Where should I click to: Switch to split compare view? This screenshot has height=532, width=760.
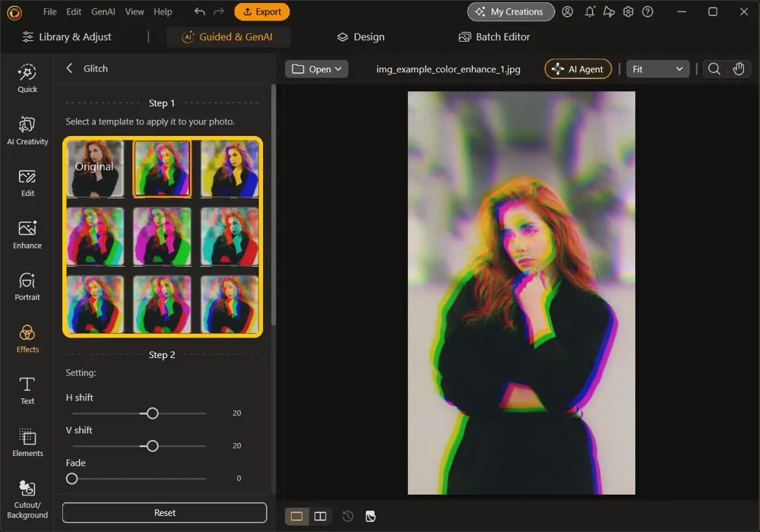(x=321, y=516)
